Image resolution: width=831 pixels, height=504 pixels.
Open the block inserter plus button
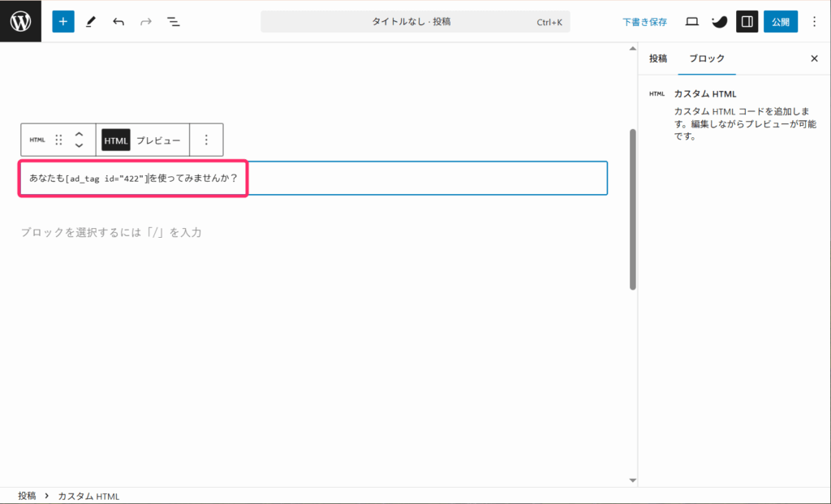63,22
